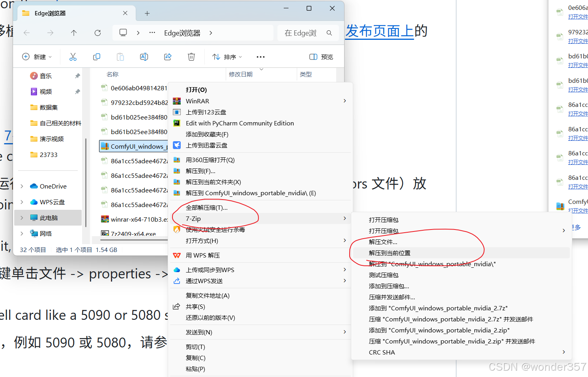
Task: Click the Share icon in Explorer toolbar
Action: tap(168, 57)
